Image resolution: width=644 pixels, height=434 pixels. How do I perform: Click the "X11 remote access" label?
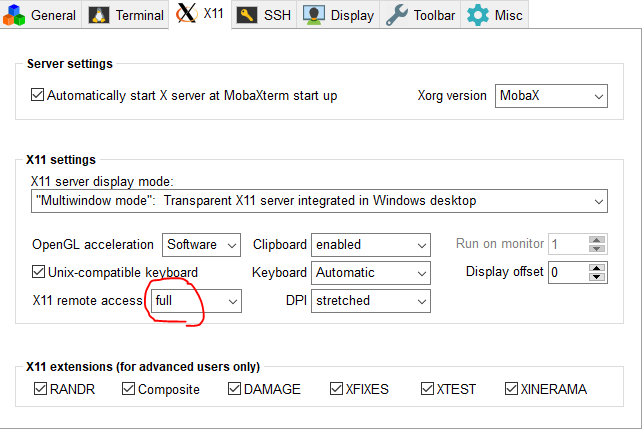click(x=87, y=300)
